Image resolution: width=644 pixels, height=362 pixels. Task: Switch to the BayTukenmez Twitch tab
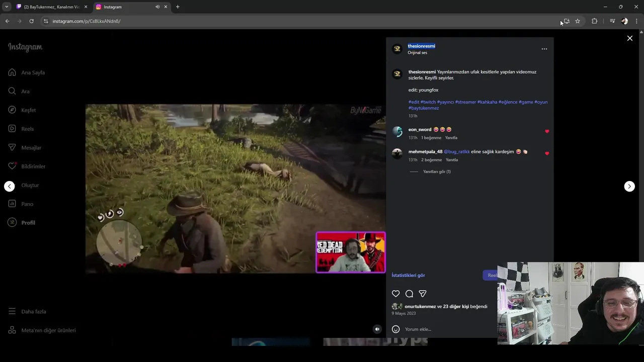pyautogui.click(x=51, y=7)
